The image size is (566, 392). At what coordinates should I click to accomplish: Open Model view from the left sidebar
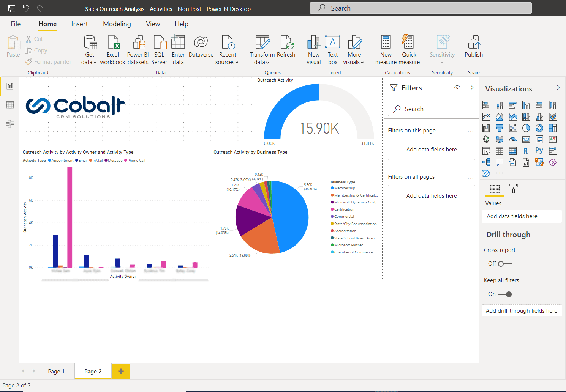9,124
